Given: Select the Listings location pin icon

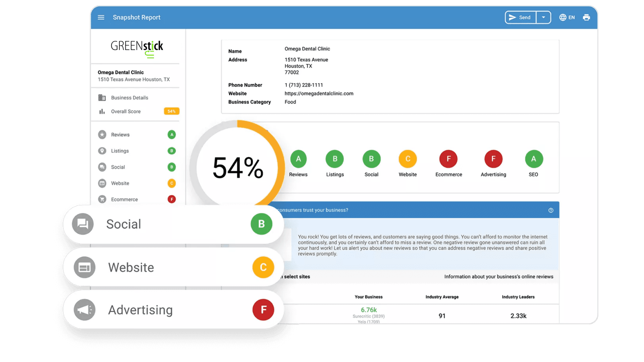Looking at the screenshot, I should click(x=103, y=151).
